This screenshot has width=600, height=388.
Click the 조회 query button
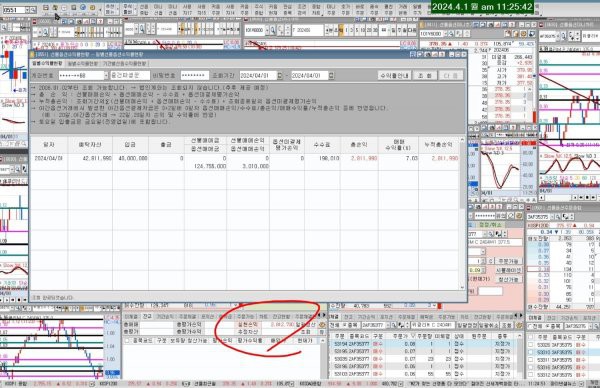click(424, 76)
